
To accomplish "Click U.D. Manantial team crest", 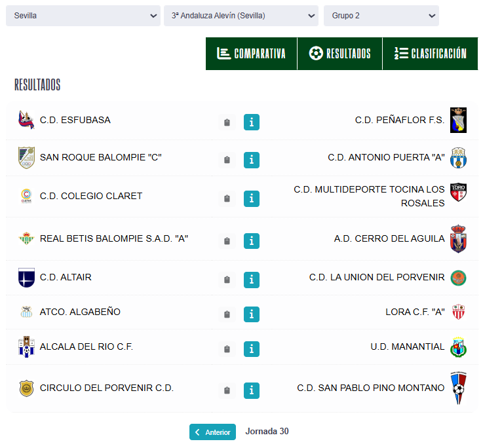I will tap(458, 347).
